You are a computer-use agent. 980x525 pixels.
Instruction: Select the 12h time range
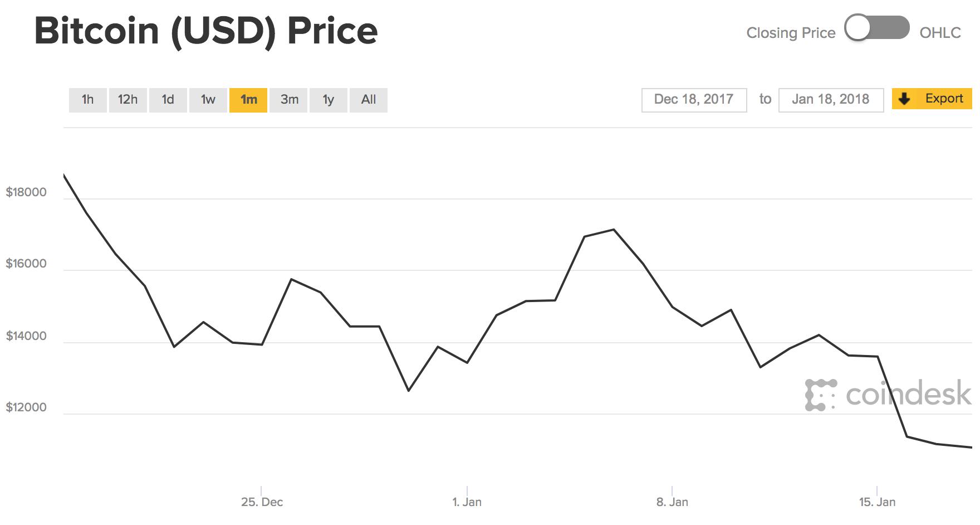128,100
